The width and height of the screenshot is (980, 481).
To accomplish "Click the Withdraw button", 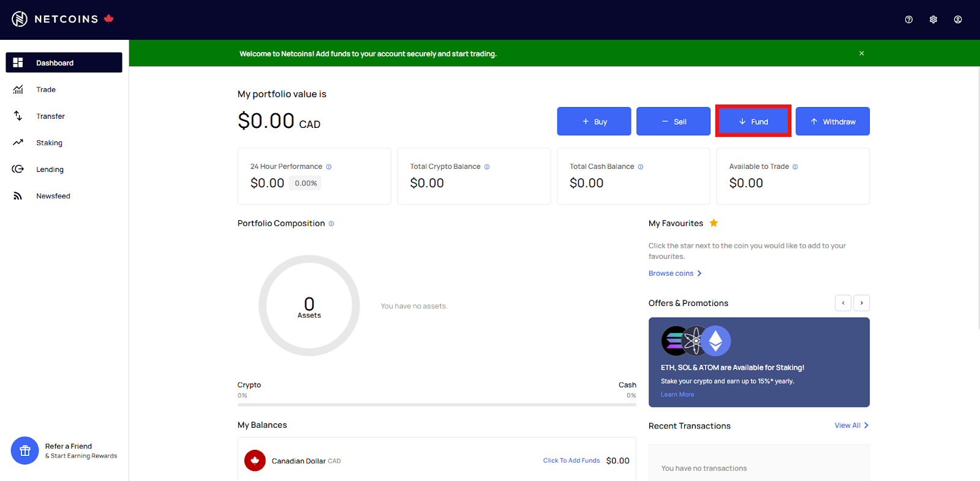I will pos(832,121).
